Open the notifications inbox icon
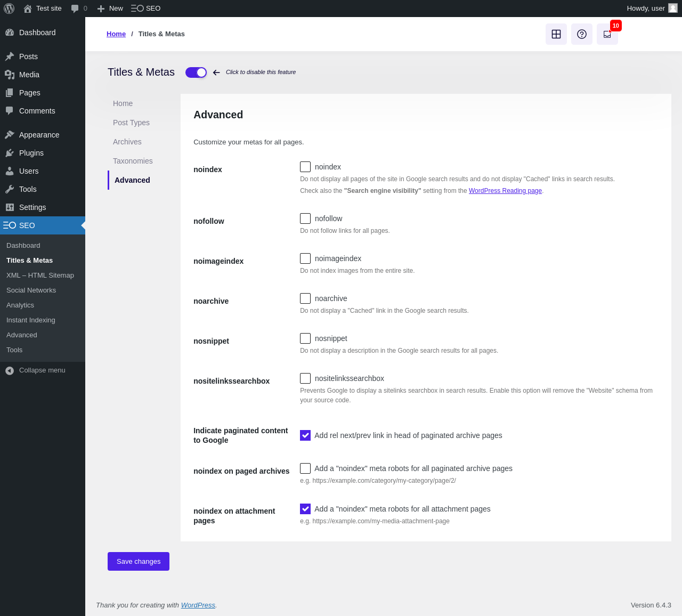Viewport: 682px width, 616px height. [x=607, y=34]
